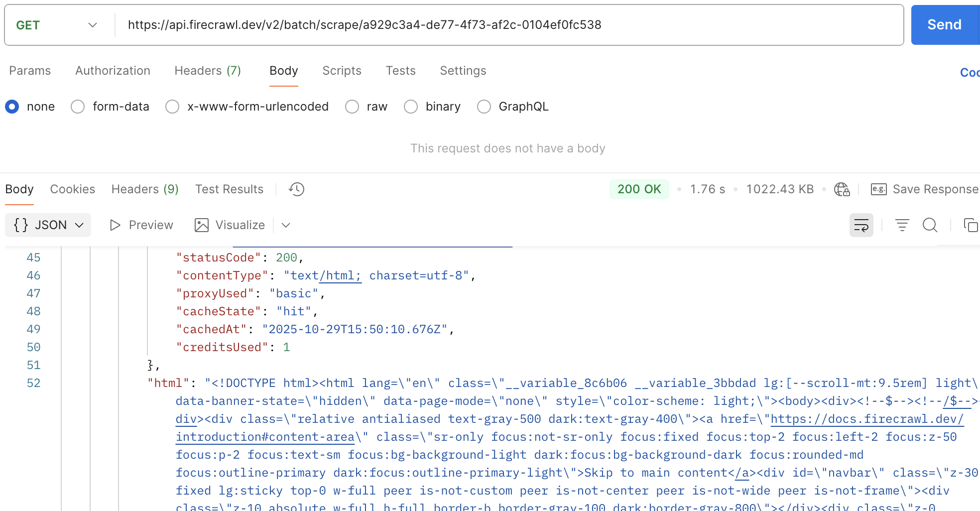Open the request history
Image resolution: width=980 pixels, height=511 pixels.
coord(296,189)
